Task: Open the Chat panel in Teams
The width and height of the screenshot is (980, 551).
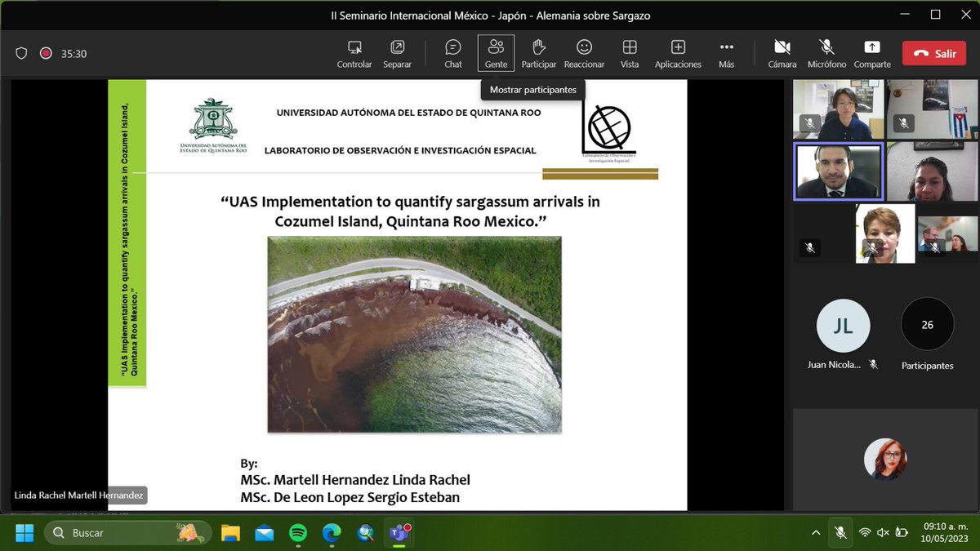Action: pyautogui.click(x=452, y=53)
